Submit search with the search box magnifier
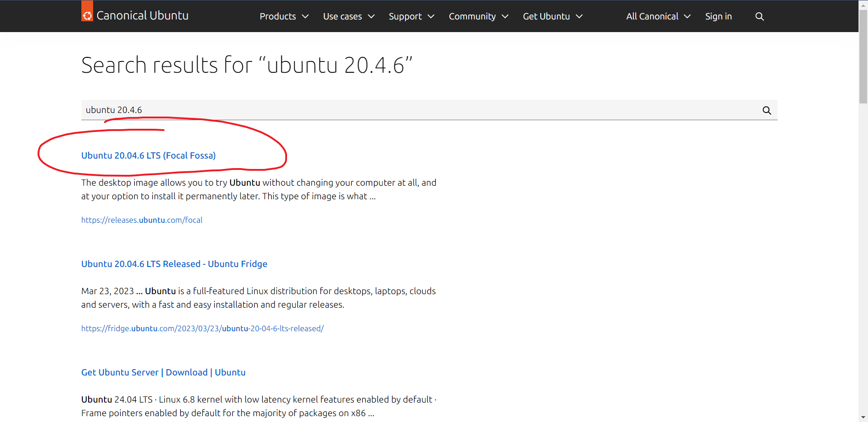The image size is (868, 422). 767,110
